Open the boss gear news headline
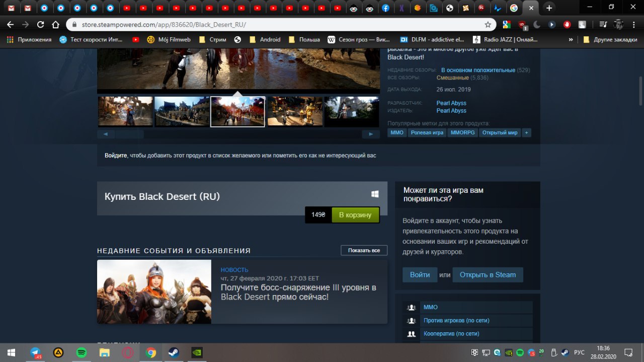644x362 pixels. pos(298,292)
